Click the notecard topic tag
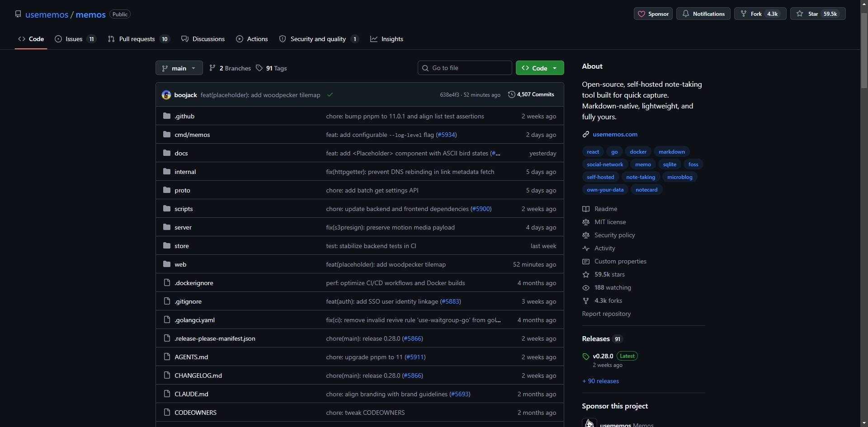Screen dimensions: 868x427 pos(646,190)
